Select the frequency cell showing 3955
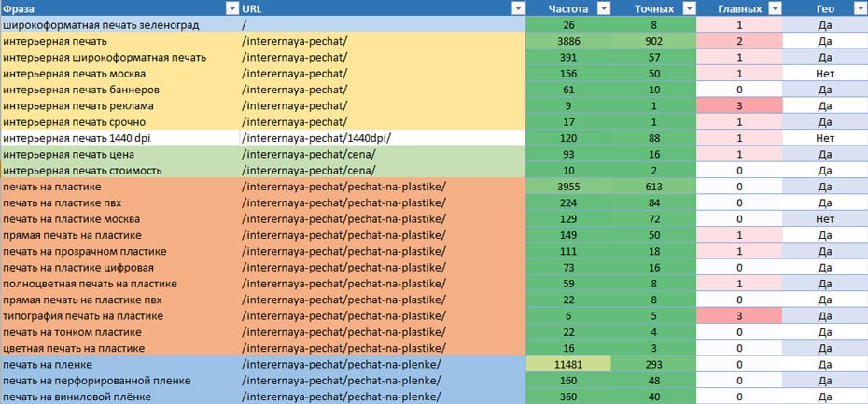Image resolution: width=868 pixels, height=404 pixels. [568, 187]
